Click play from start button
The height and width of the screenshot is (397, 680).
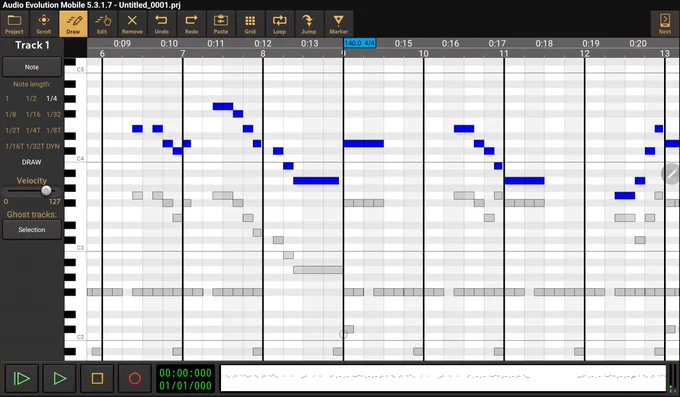22,379
